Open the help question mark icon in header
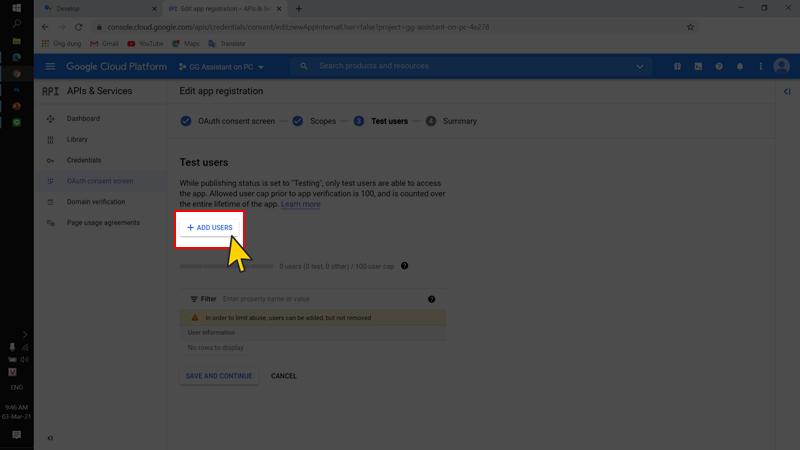The height and width of the screenshot is (450, 800). 719,67
